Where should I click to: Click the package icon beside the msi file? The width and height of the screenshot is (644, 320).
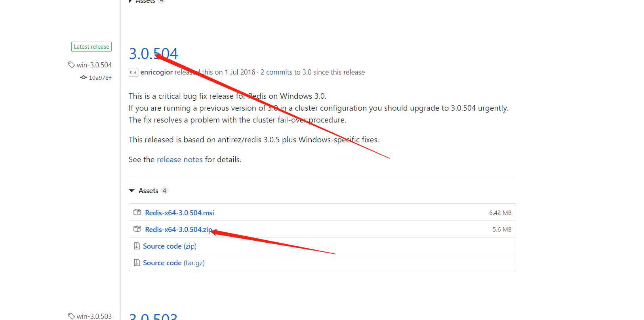[137, 212]
